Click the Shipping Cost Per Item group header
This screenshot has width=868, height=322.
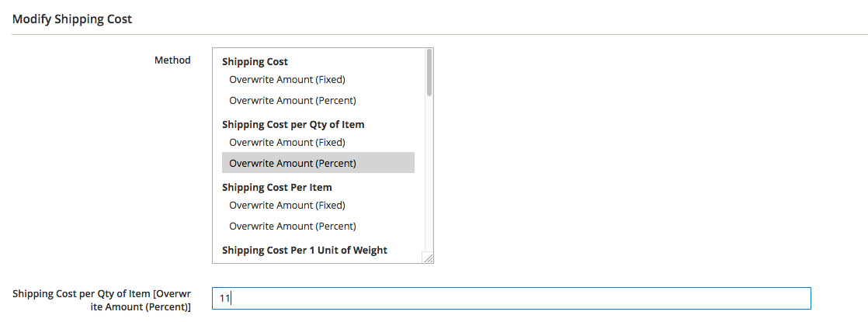point(276,187)
